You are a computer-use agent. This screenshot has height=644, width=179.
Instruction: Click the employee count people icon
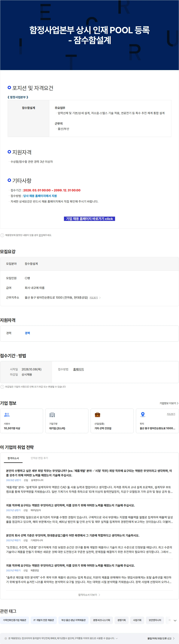pos(7,415)
